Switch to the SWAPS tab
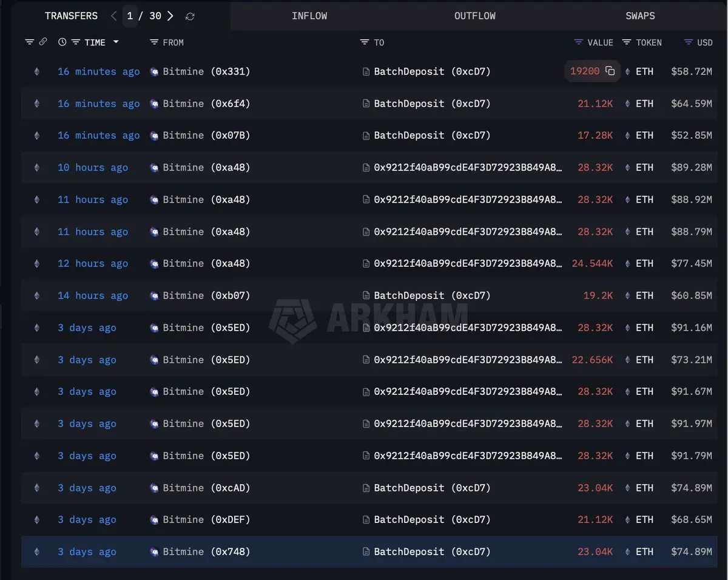This screenshot has width=728, height=580. (640, 16)
